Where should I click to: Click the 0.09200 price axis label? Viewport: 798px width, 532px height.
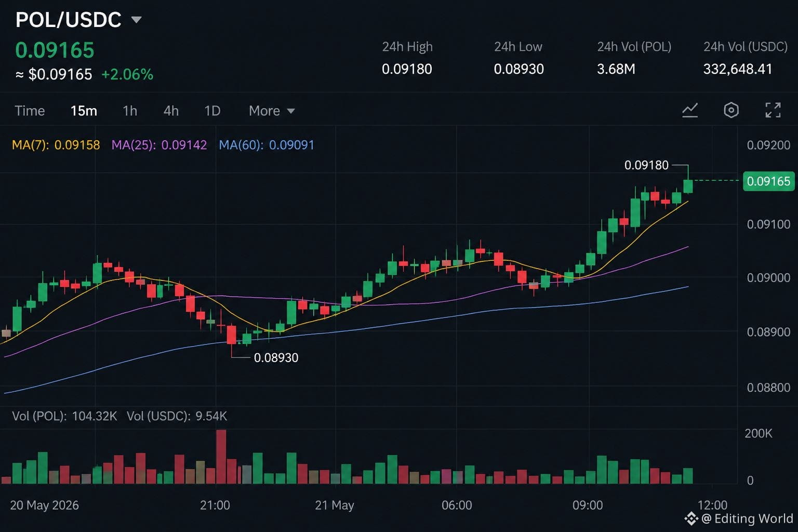(x=768, y=145)
